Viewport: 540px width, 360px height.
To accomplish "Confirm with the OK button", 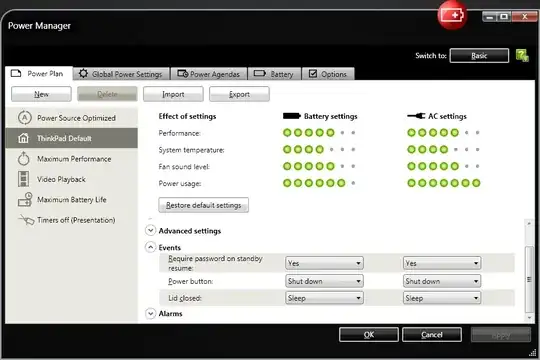I will tap(369, 335).
